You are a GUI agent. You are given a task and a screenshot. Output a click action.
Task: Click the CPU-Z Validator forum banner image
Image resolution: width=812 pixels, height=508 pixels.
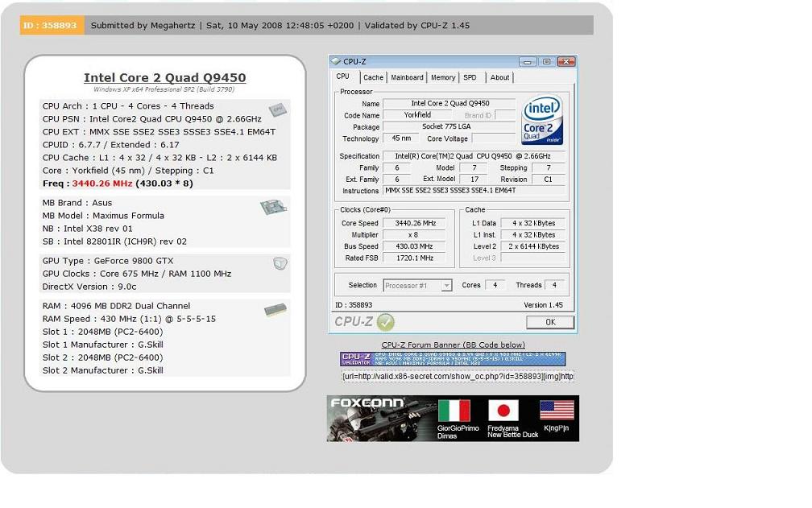pos(453,359)
